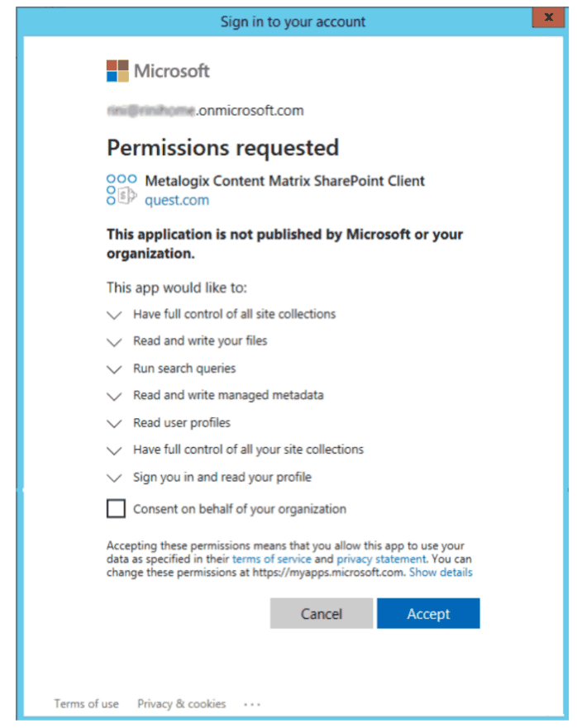Expand 'Sign you in and read your profile'

pos(114,477)
